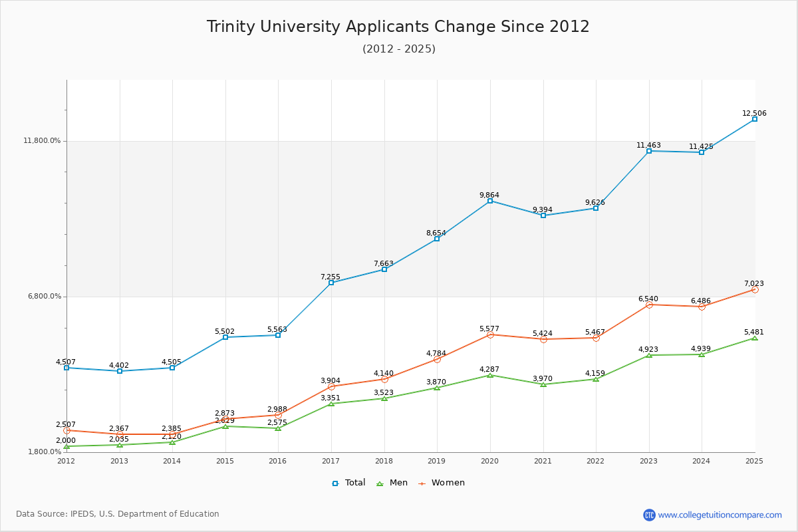Viewport: 798px width, 532px height.
Task: Click the 2012 x-axis label
Action: click(66, 461)
